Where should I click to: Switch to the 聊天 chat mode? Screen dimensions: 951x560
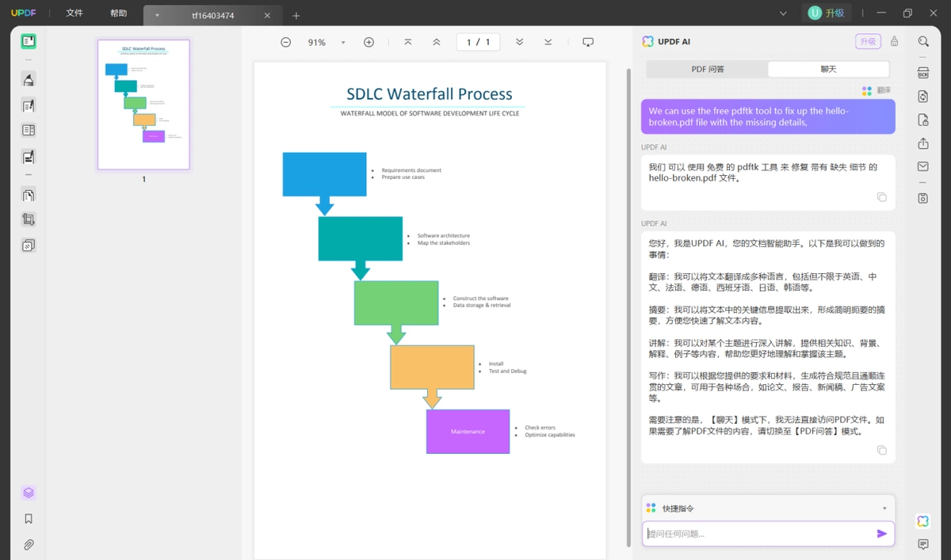point(828,69)
